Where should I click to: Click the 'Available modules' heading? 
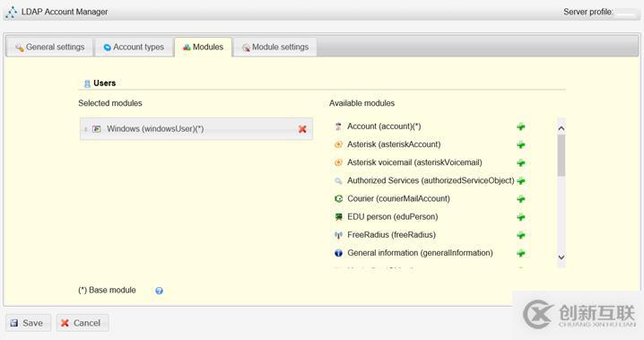click(361, 103)
